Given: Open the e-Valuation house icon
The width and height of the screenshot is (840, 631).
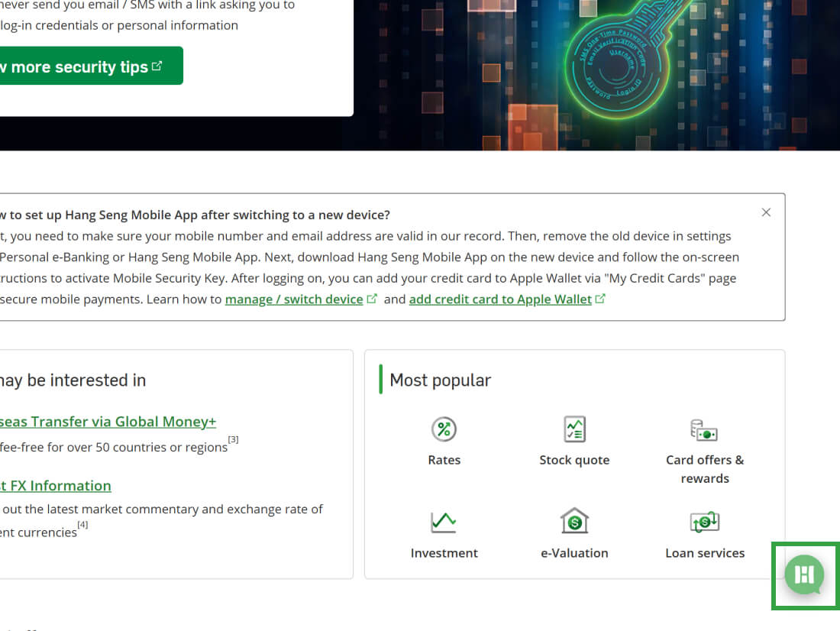Looking at the screenshot, I should coord(574,520).
